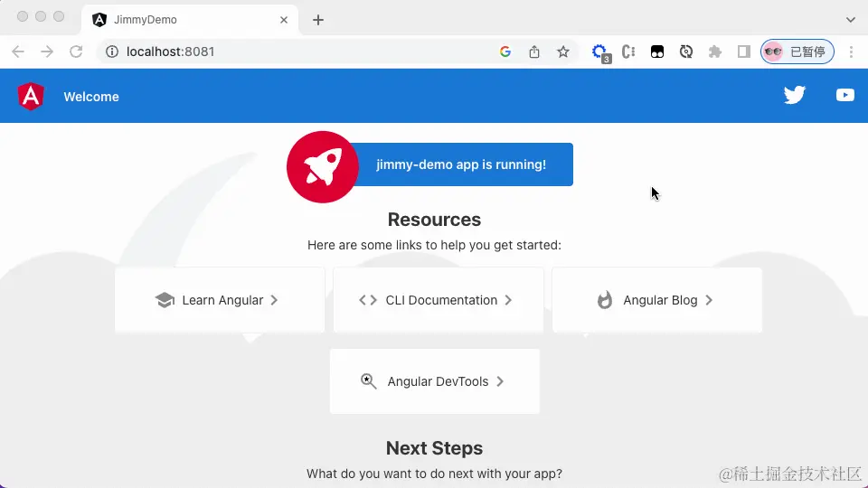
Task: Open the YouTube icon link
Action: coord(844,95)
